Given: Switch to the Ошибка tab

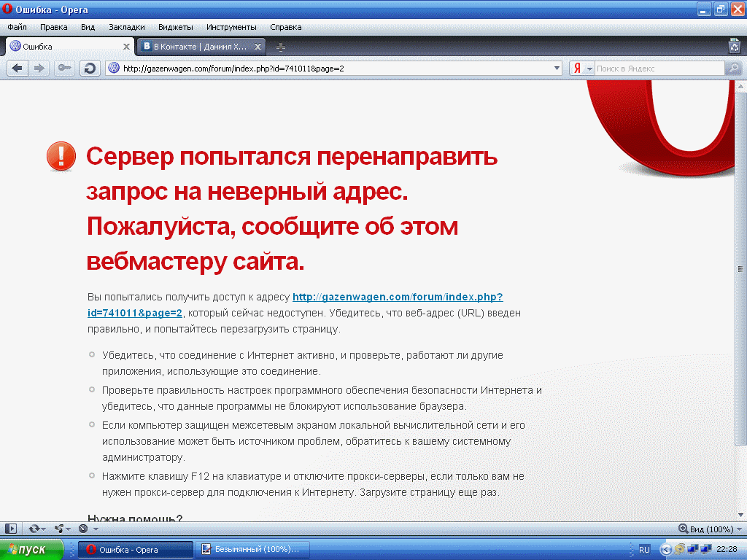Looking at the screenshot, I should [x=71, y=47].
